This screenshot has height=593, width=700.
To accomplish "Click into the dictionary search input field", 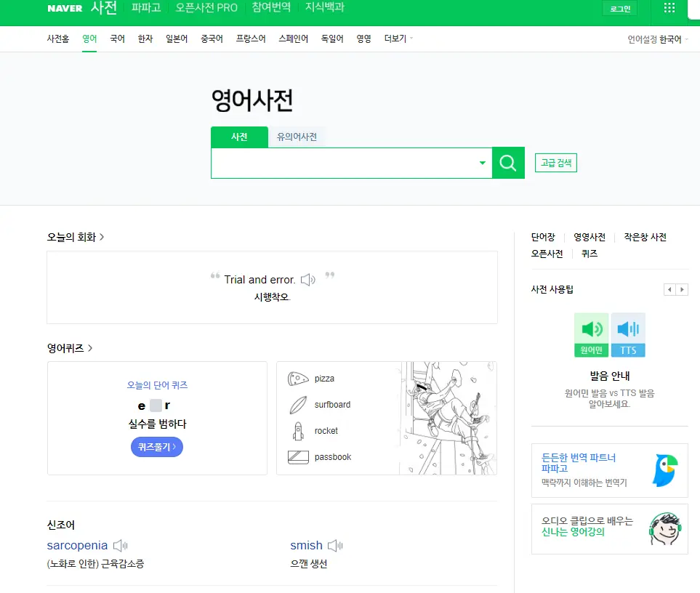I will click(x=342, y=163).
